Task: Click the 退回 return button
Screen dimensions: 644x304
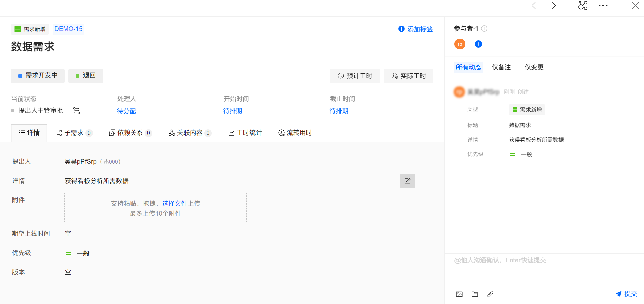Action: tap(86, 76)
